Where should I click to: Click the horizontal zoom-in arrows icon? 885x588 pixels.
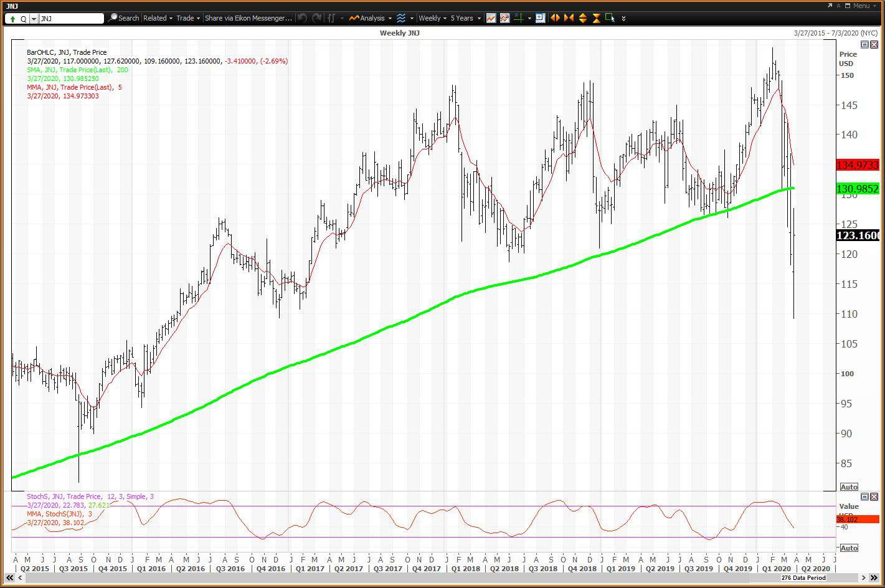coord(554,18)
